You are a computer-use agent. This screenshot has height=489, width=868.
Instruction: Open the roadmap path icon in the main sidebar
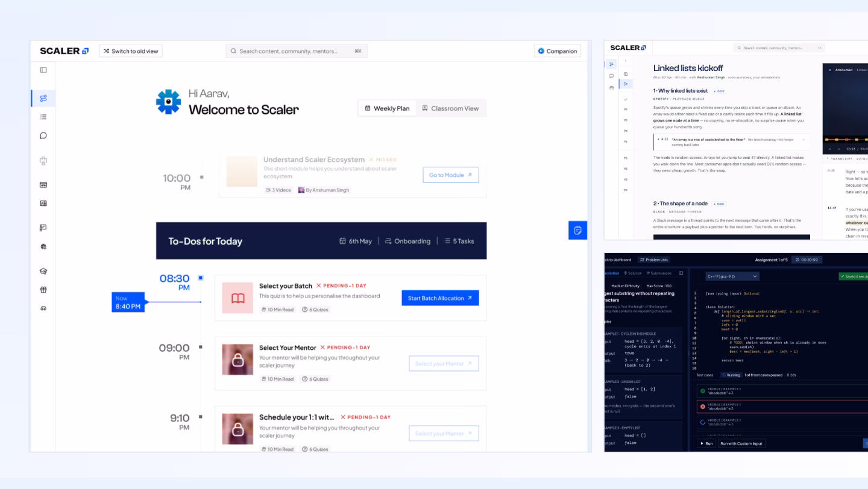coord(43,98)
